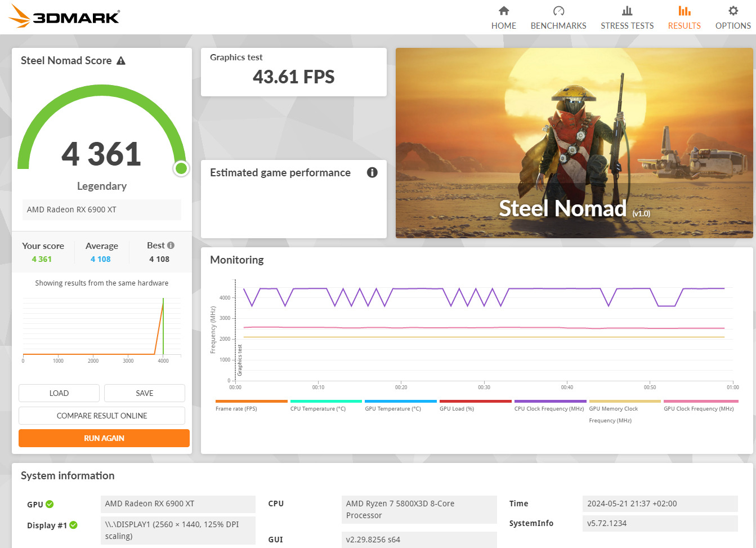Open the OPTIONS tab
The image size is (756, 548).
point(733,17)
